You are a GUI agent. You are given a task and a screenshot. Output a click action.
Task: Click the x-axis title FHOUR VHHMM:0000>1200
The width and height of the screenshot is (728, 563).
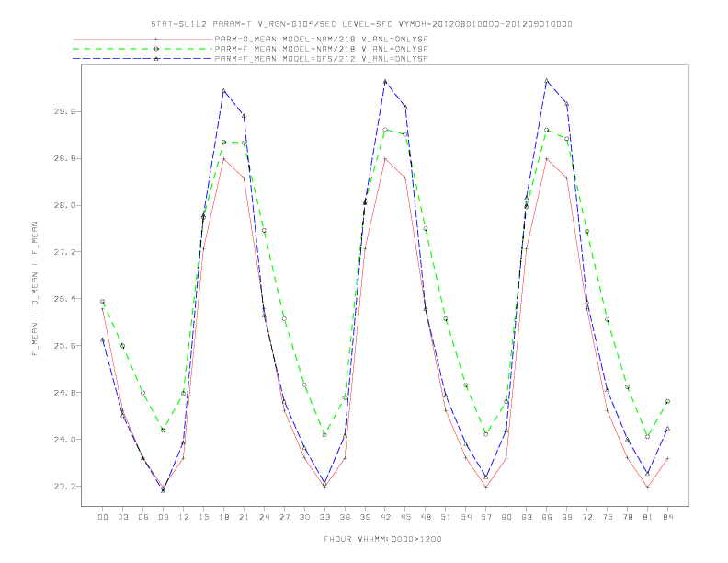coord(382,539)
